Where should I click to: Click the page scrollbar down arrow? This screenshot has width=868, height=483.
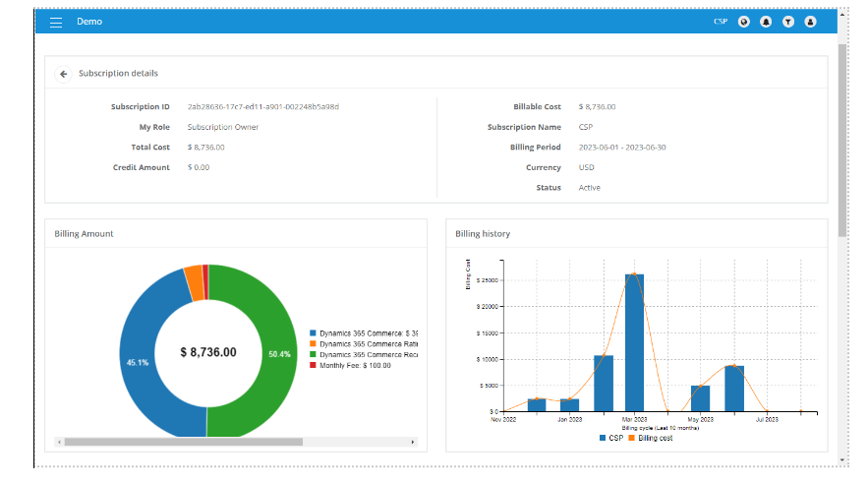pyautogui.click(x=842, y=459)
